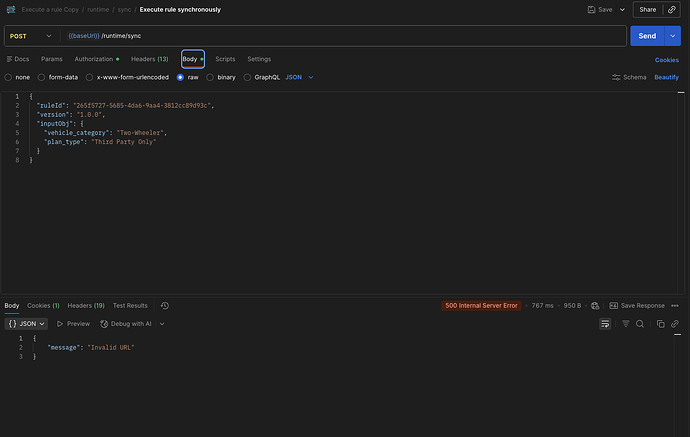Click the response filter icon
690x437 pixels.
pos(625,324)
